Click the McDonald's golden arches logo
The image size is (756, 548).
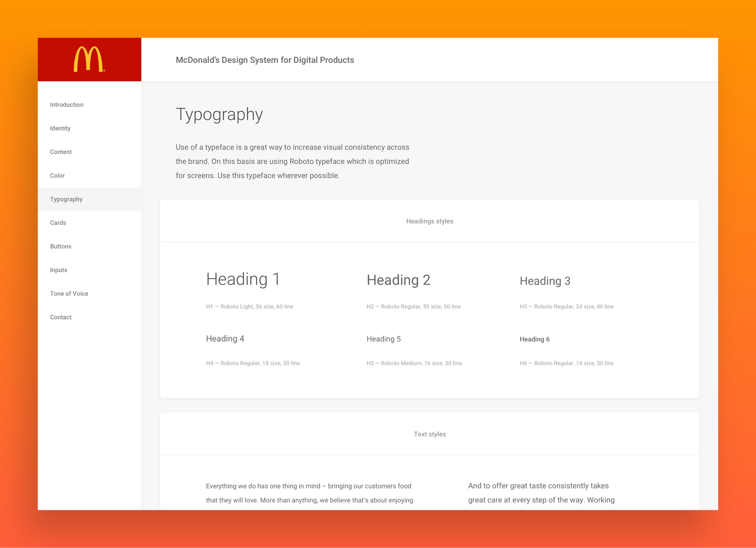click(x=89, y=59)
